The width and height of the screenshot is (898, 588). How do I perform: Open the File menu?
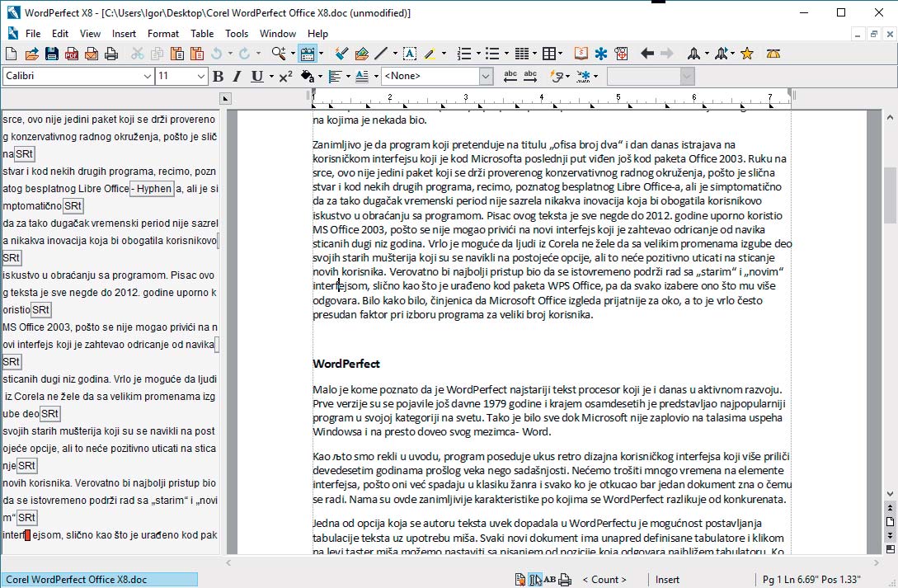tap(33, 34)
